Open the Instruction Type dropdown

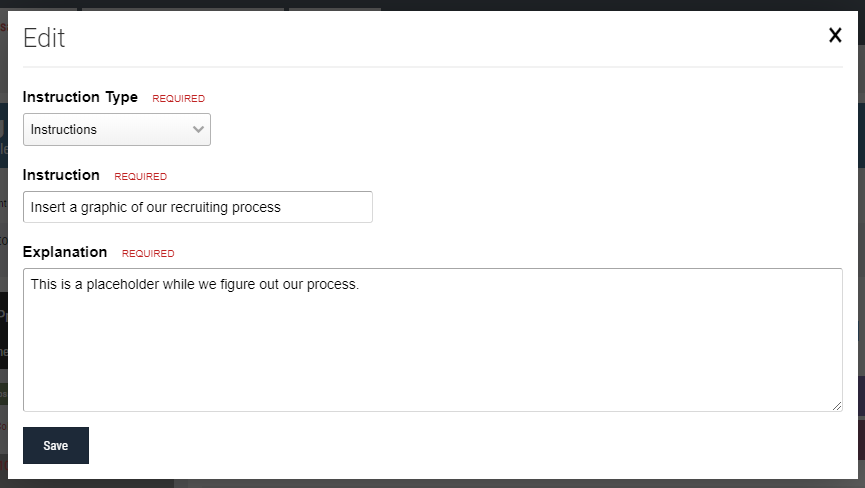(x=117, y=129)
